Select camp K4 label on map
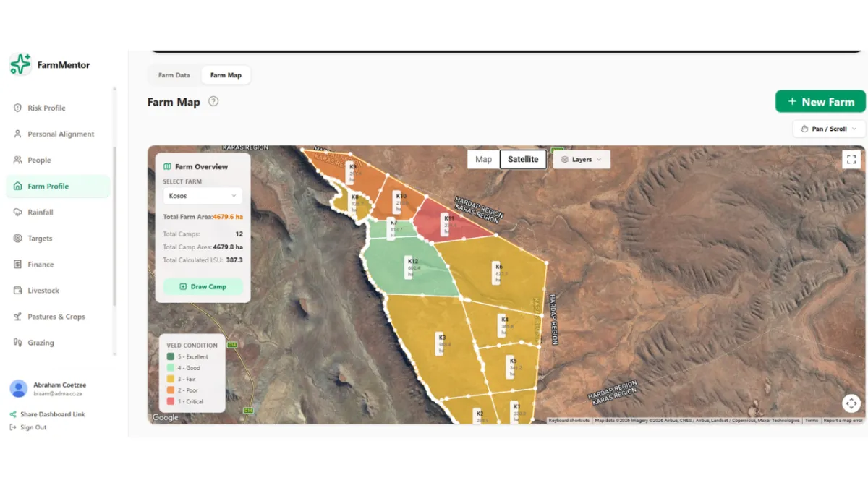The width and height of the screenshot is (868, 488). (504, 325)
